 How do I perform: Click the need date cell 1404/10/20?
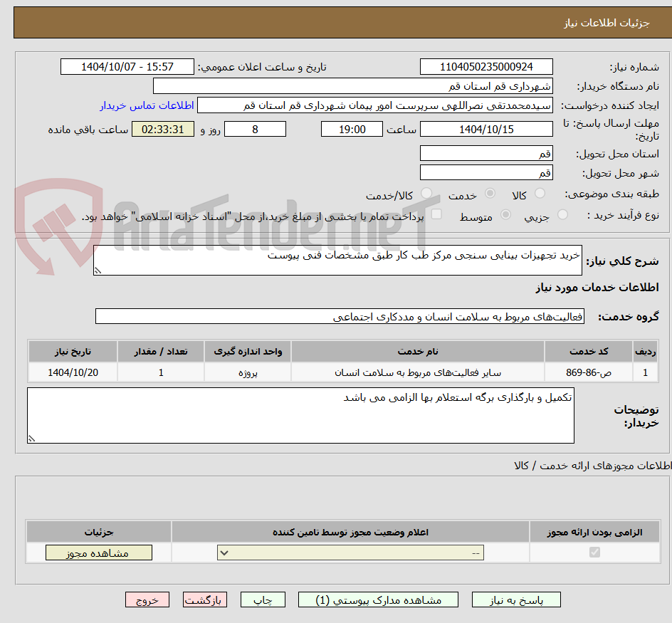click(x=73, y=372)
